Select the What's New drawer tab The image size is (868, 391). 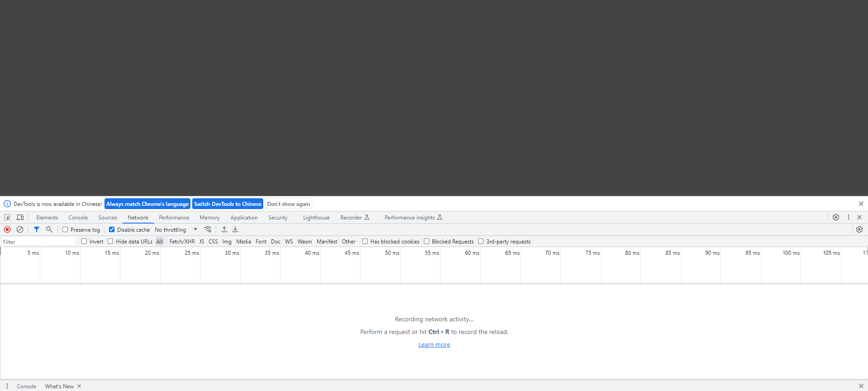(59, 386)
